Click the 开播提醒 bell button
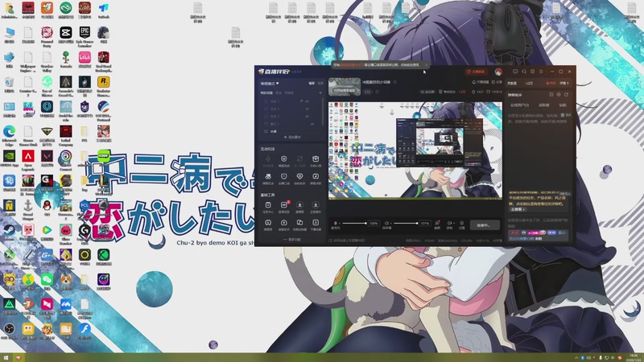This screenshot has width=644, height=362. [x=480, y=82]
